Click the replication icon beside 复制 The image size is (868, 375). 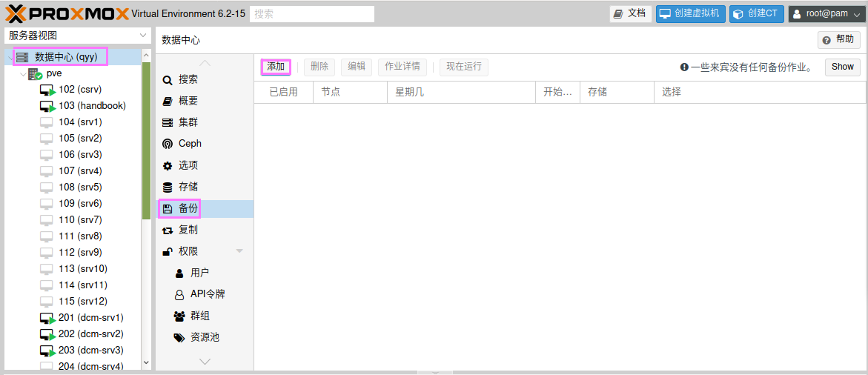(x=168, y=230)
